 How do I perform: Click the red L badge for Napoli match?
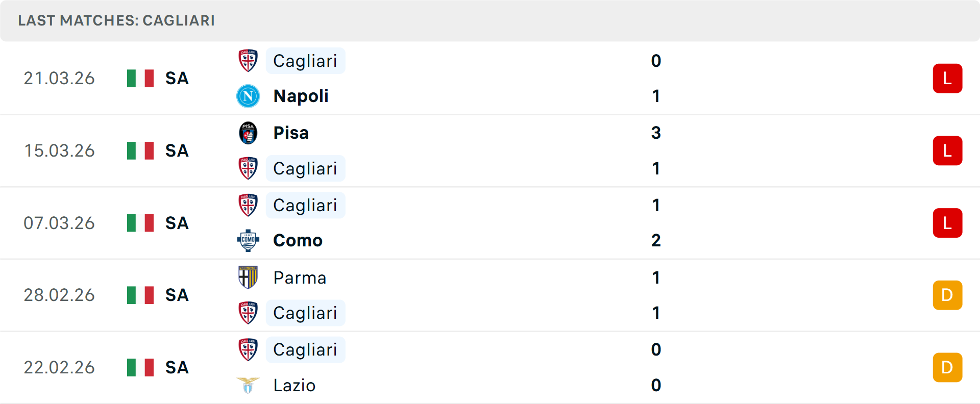click(947, 79)
